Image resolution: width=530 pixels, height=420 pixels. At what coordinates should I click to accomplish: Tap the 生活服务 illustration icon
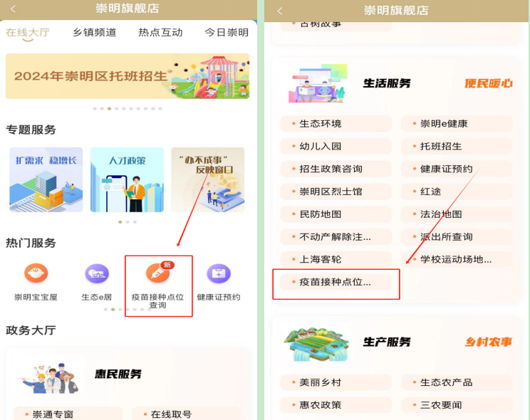point(318,83)
